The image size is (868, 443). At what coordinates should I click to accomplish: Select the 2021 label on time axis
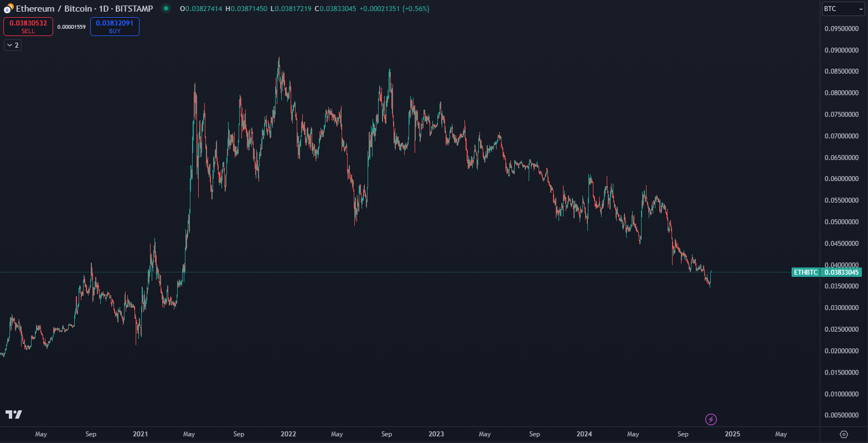[140, 434]
